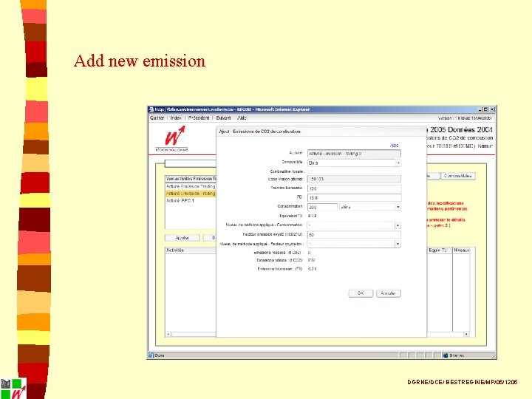The image size is (532, 399).
Task: Open the Combustible dropdown showing Bois
Action: click(x=354, y=163)
